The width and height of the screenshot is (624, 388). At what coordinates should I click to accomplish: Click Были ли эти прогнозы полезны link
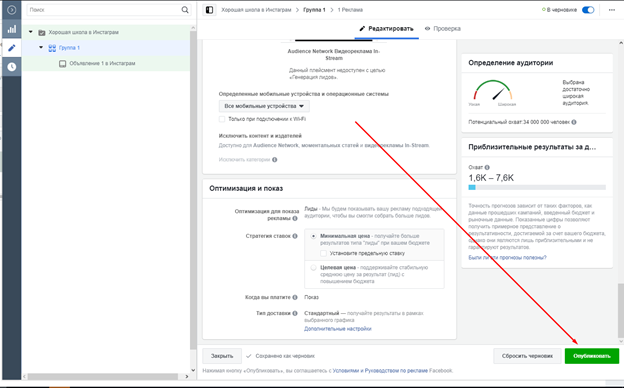pyautogui.click(x=507, y=257)
